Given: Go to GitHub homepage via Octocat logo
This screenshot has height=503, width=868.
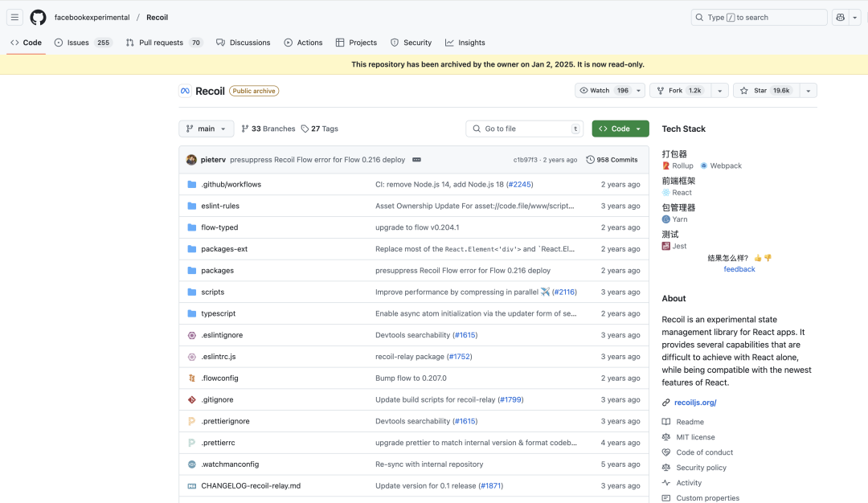Looking at the screenshot, I should (x=39, y=17).
